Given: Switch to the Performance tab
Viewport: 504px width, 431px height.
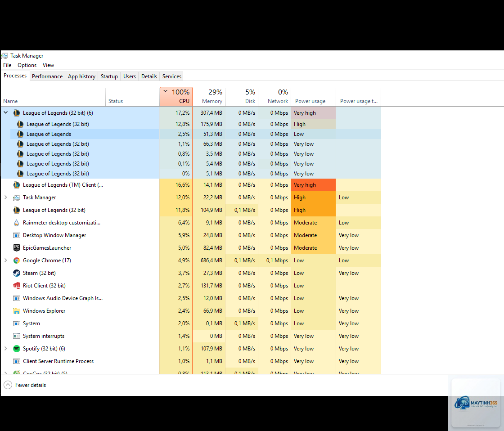Looking at the screenshot, I should (x=47, y=76).
